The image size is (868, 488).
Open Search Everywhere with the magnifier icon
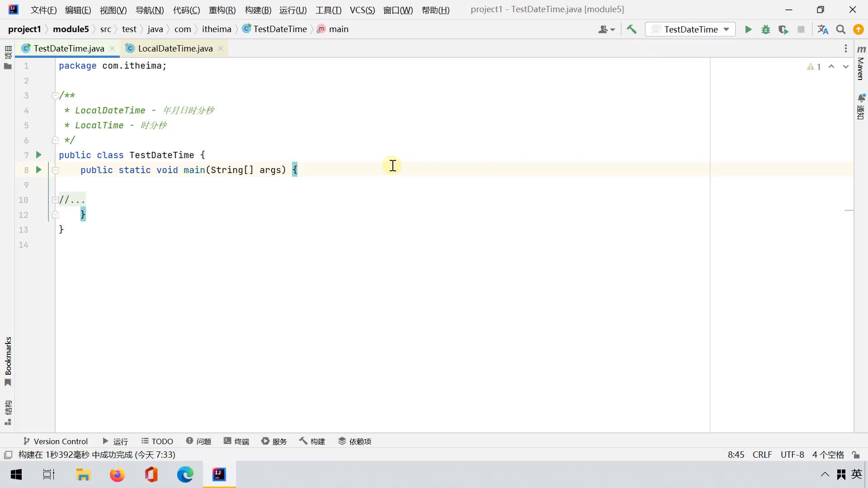841,29
